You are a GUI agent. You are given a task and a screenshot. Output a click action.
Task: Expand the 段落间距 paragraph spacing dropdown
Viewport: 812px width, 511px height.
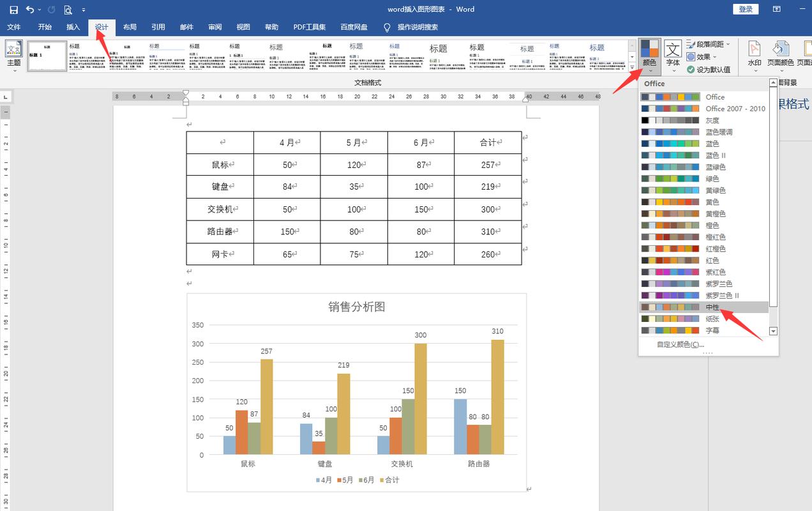[709, 44]
